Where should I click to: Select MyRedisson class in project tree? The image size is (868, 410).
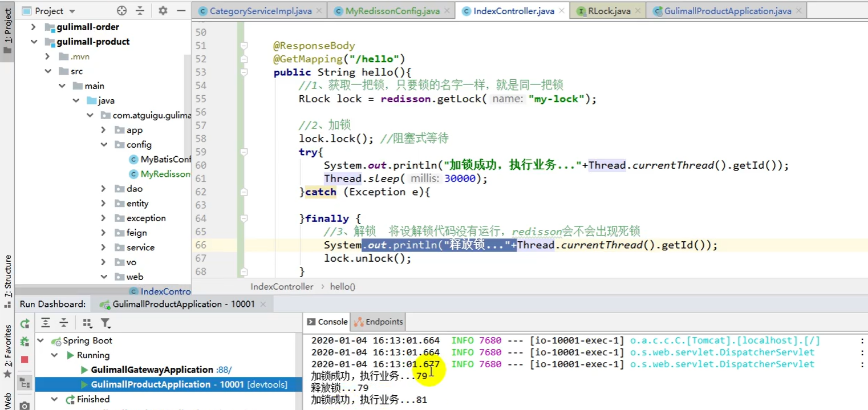click(160, 174)
